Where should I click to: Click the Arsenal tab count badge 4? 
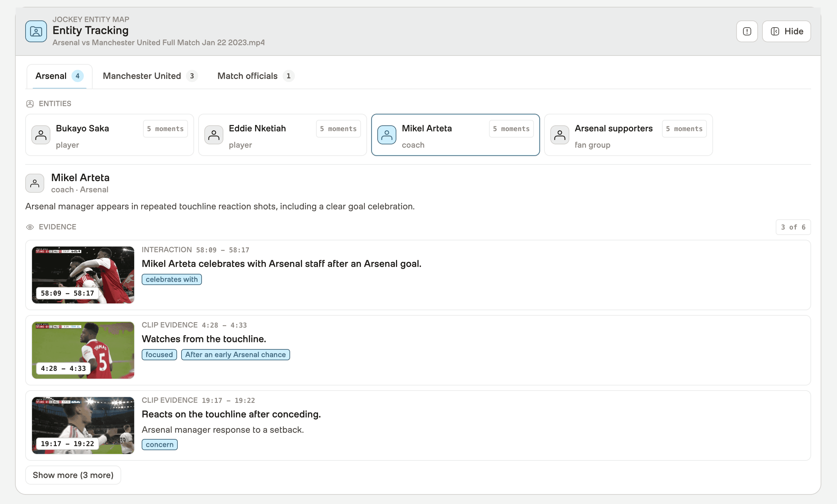[x=78, y=76]
